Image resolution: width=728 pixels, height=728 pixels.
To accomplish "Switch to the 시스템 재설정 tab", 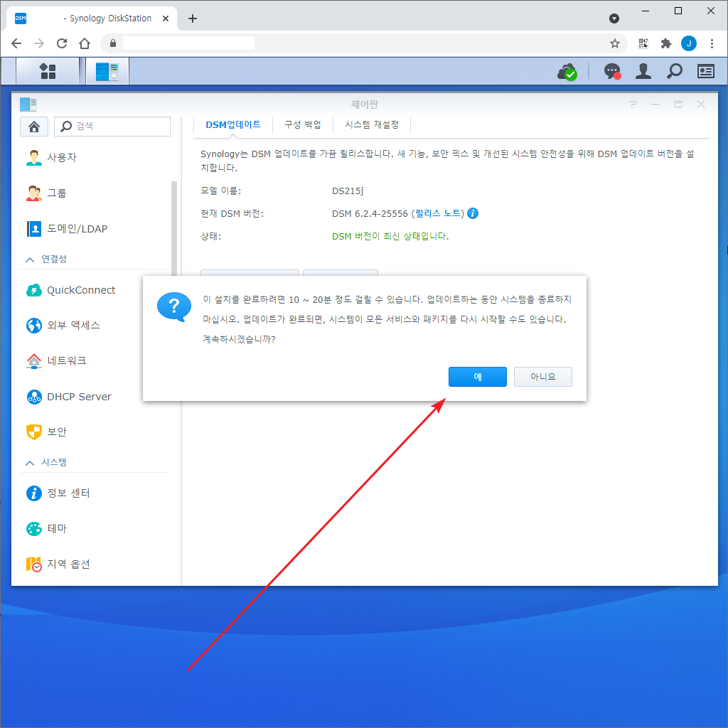I will pyautogui.click(x=372, y=125).
